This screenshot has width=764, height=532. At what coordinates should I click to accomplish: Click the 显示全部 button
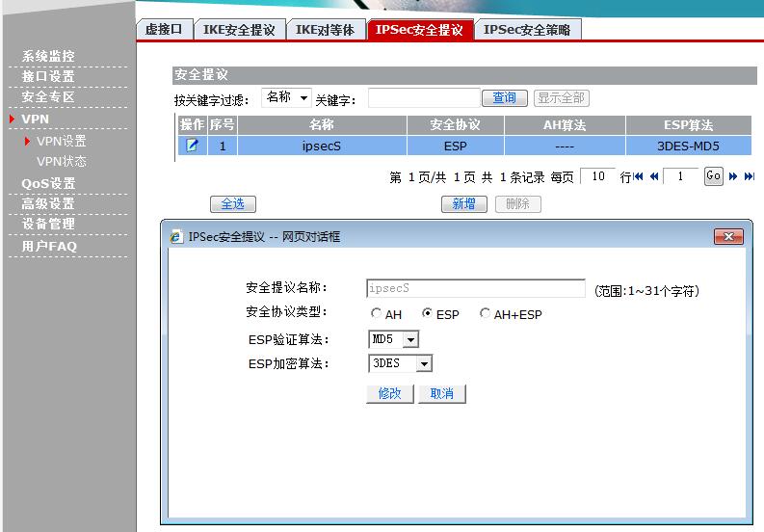562,98
